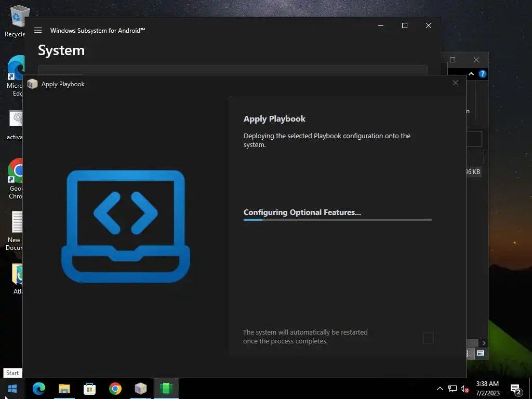The width and height of the screenshot is (532, 399).
Task: Click the '96 KB' file size text
Action: [x=473, y=171]
